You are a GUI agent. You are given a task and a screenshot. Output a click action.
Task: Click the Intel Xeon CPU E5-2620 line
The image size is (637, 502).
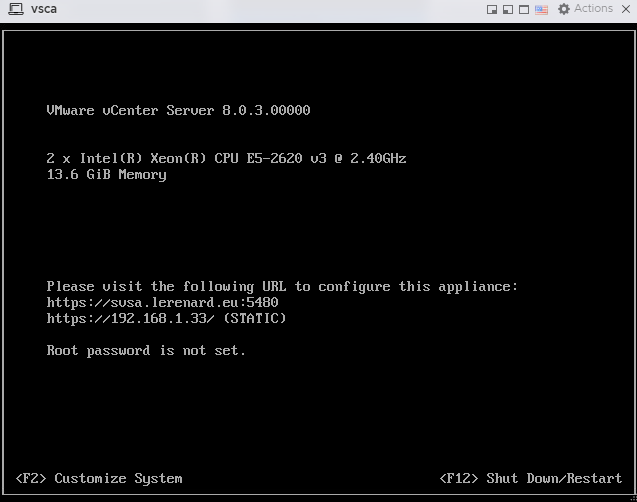click(x=226, y=158)
